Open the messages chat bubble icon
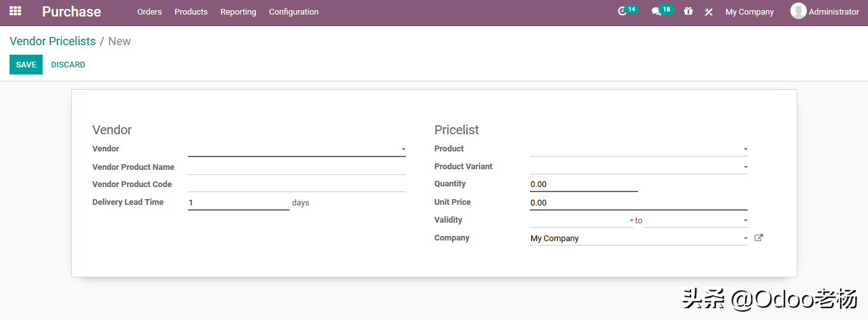This screenshot has width=868, height=320. [x=657, y=11]
